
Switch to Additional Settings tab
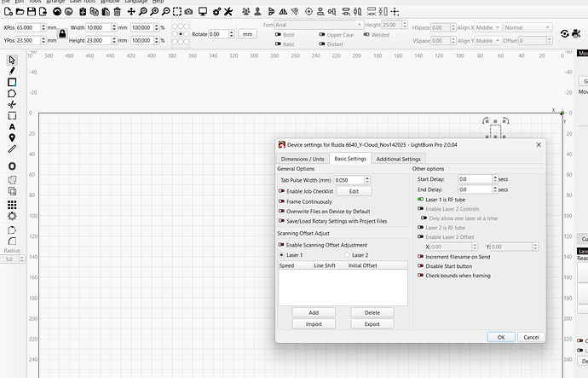point(398,159)
